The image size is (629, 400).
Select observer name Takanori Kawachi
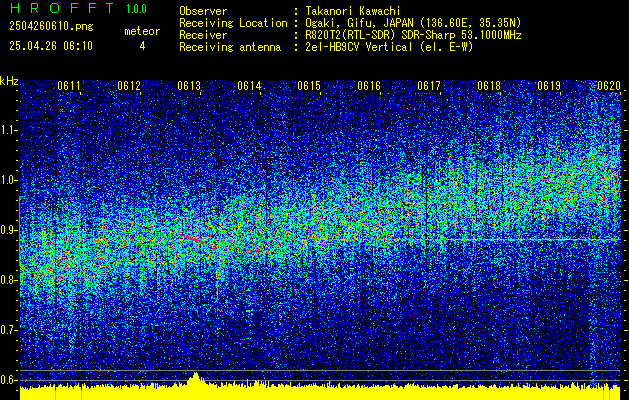click(x=353, y=11)
